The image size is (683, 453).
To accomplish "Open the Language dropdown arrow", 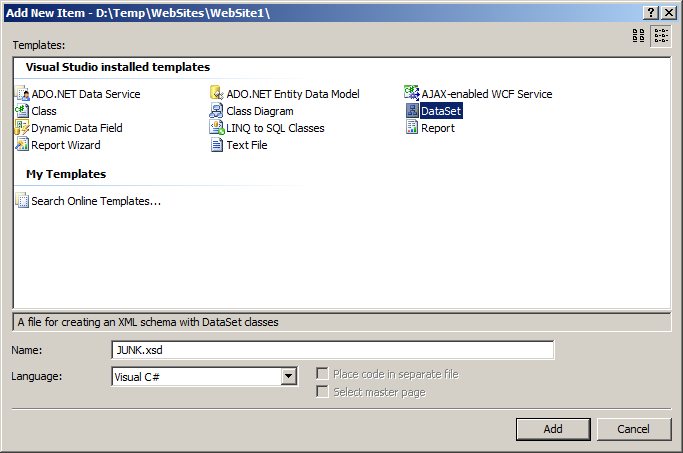I will pyautogui.click(x=288, y=376).
